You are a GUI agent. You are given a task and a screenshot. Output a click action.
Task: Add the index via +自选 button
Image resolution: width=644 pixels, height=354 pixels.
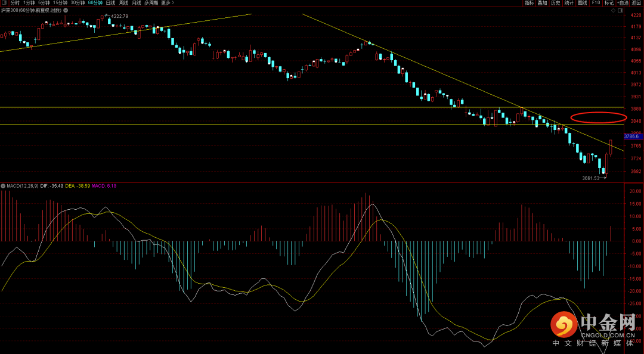pyautogui.click(x=623, y=3)
